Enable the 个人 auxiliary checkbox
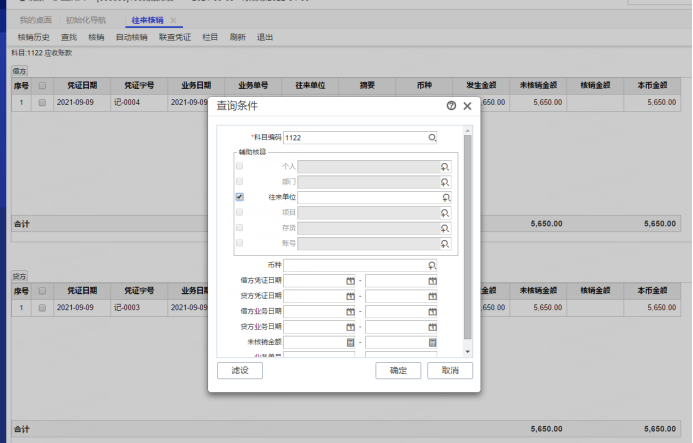Image resolution: width=693 pixels, height=443 pixels. [x=239, y=166]
